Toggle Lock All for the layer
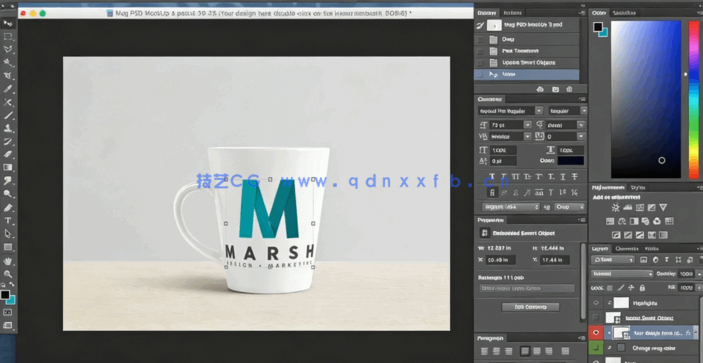 pyautogui.click(x=642, y=288)
